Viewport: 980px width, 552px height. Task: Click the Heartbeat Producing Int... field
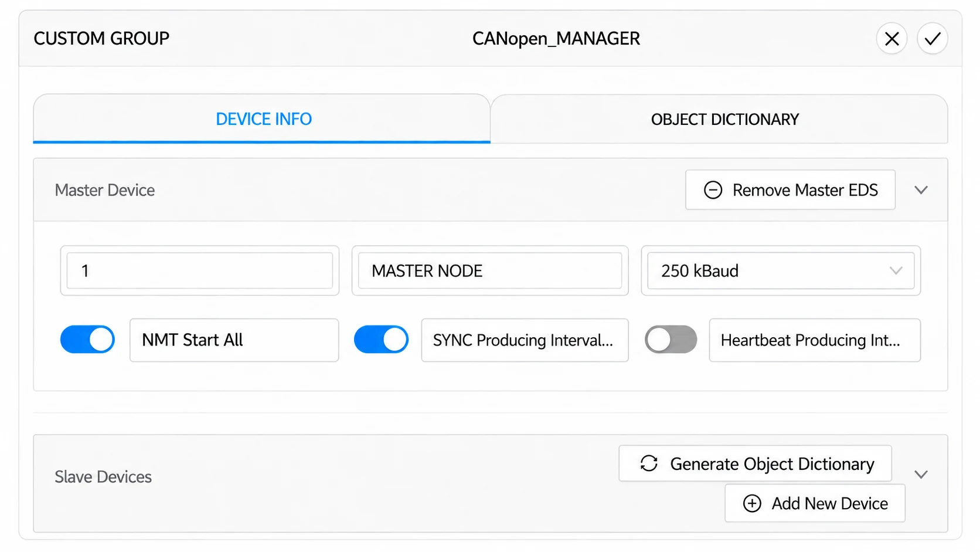click(815, 340)
